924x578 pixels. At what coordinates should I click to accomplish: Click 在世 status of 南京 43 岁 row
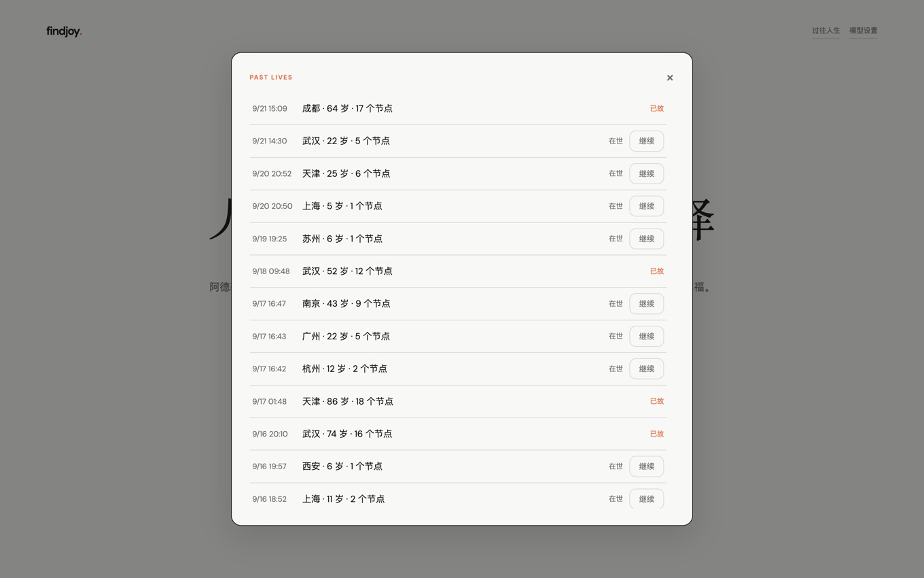tap(616, 303)
